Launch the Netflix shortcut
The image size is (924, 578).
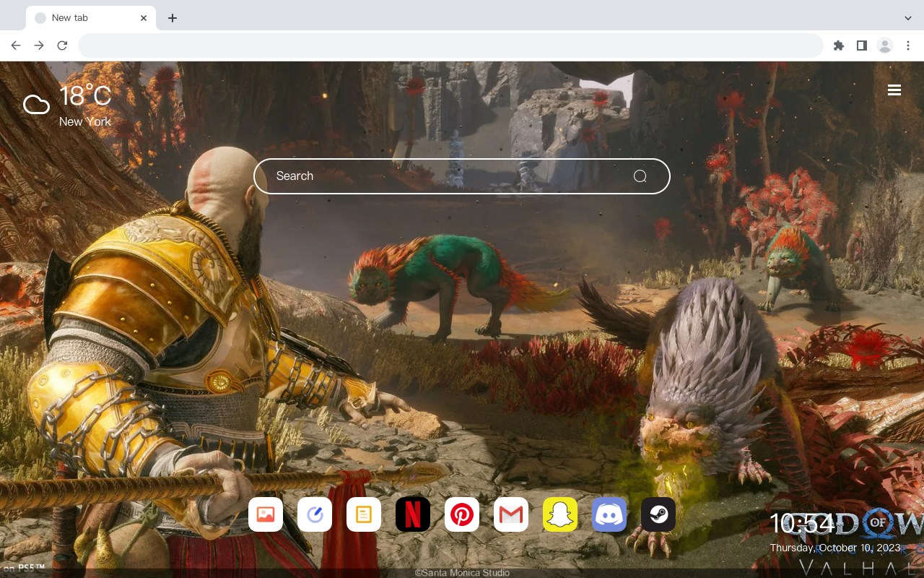point(413,514)
